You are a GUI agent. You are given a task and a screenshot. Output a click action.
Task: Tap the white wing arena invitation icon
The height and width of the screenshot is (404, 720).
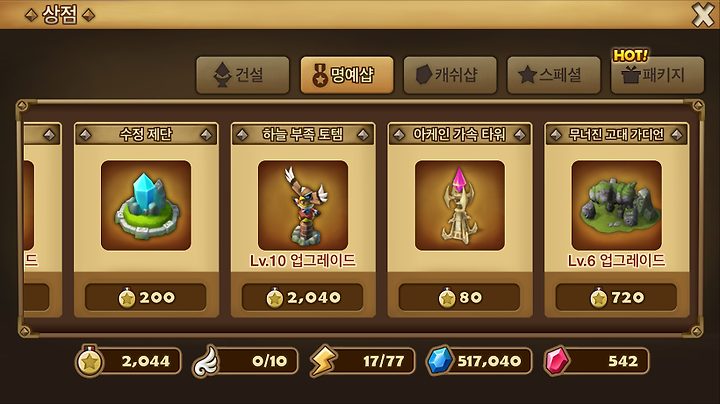coord(206,361)
